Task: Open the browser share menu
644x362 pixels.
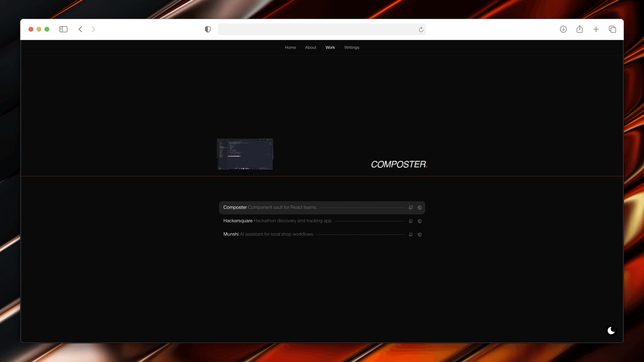Action: pos(580,29)
